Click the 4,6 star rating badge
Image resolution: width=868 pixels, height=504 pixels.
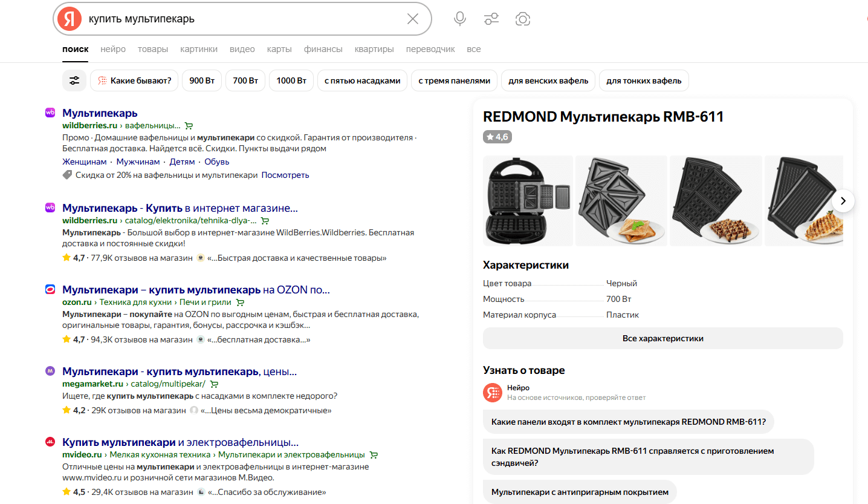point(497,137)
